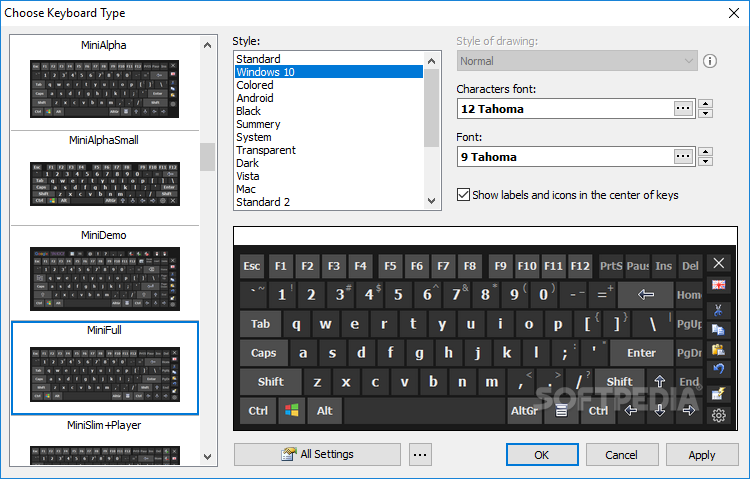This screenshot has width=750, height=479.
Task: Click the AltGr key in keyboard preview
Action: [524, 411]
